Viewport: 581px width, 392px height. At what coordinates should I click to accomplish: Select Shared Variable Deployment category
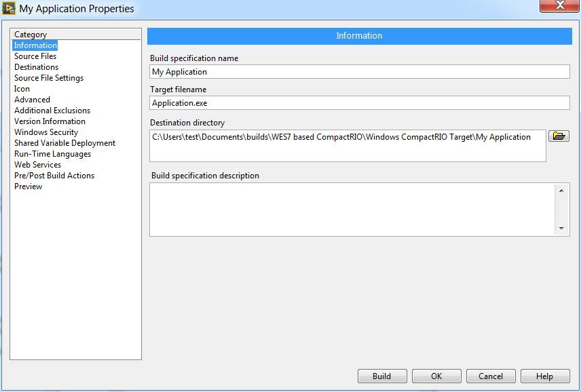click(64, 143)
